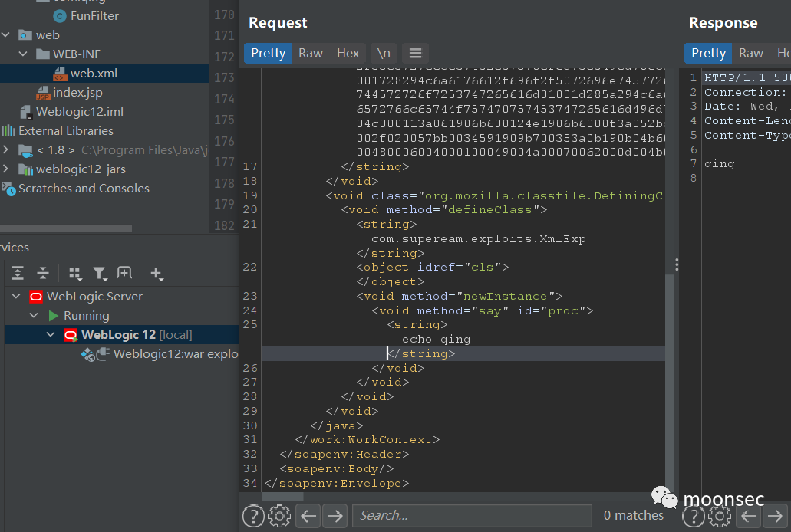This screenshot has width=791, height=532.
Task: Click the Add Service plus icon
Action: 157,274
